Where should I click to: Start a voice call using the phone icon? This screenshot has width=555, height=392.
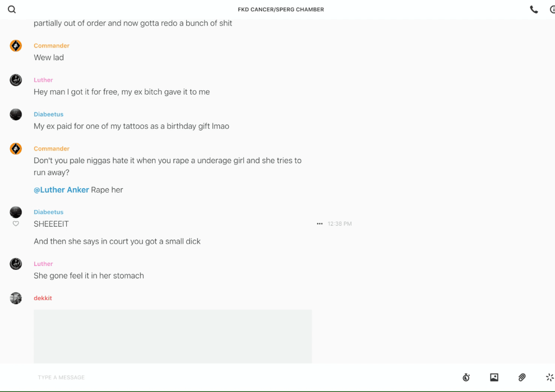tap(534, 10)
